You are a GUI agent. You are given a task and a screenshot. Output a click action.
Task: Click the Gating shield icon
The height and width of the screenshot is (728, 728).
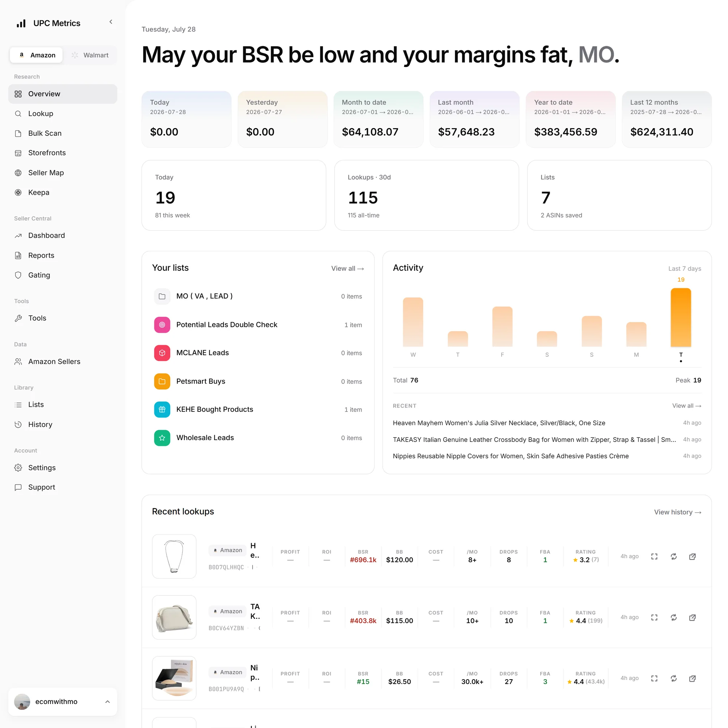[18, 275]
